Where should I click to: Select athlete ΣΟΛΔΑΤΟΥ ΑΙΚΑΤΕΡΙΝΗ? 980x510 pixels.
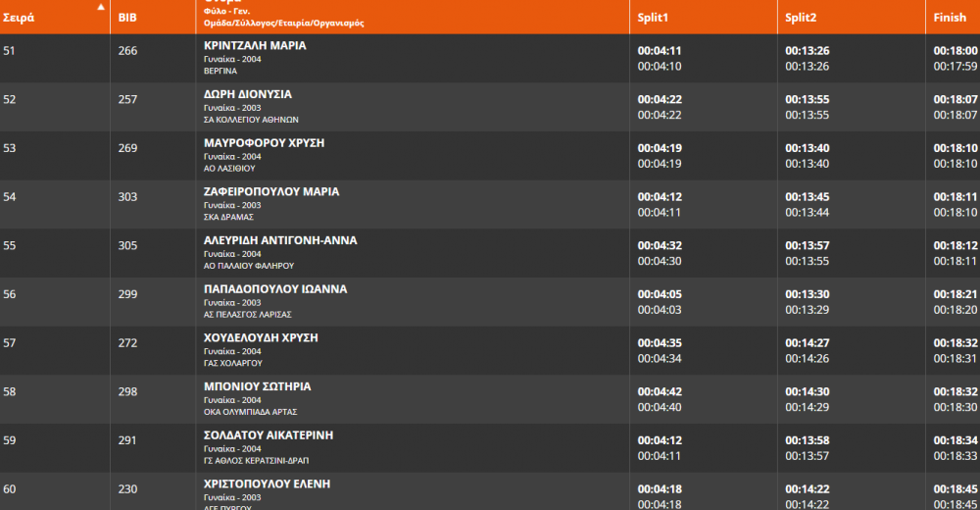pos(269,436)
